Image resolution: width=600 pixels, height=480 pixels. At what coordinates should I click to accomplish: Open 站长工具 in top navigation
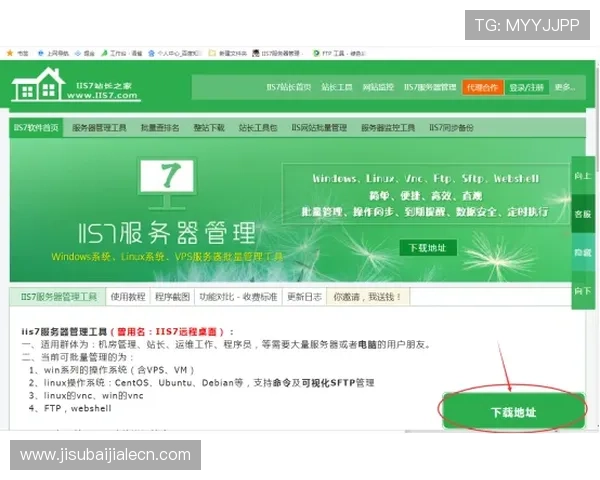(x=337, y=87)
